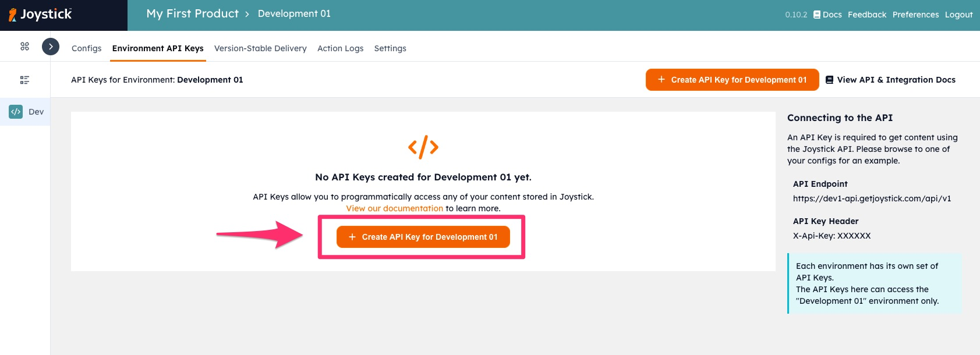Follow the View our documentation link
The image size is (980, 355).
click(x=395, y=208)
